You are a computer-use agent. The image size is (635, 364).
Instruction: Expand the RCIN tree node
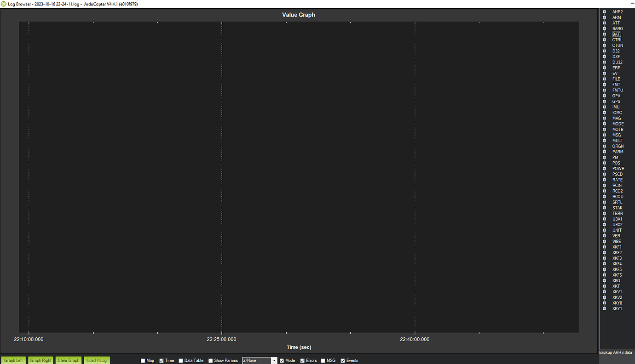click(604, 186)
